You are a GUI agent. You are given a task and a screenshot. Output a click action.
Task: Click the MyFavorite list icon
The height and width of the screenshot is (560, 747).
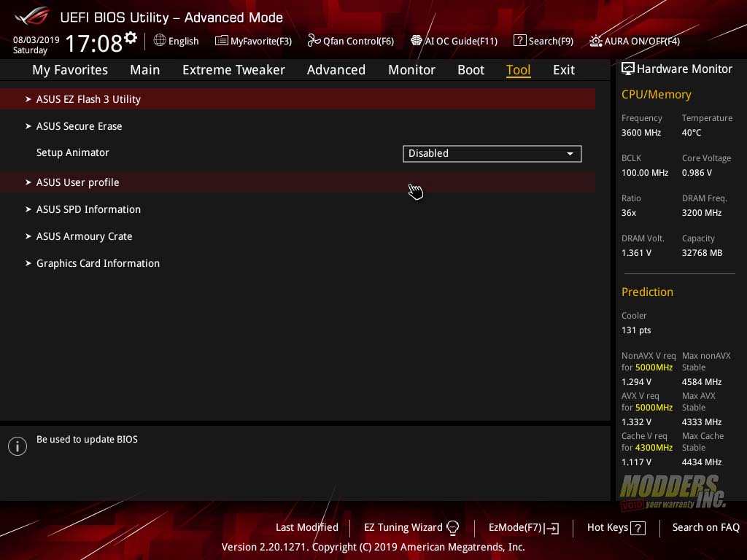coord(222,41)
